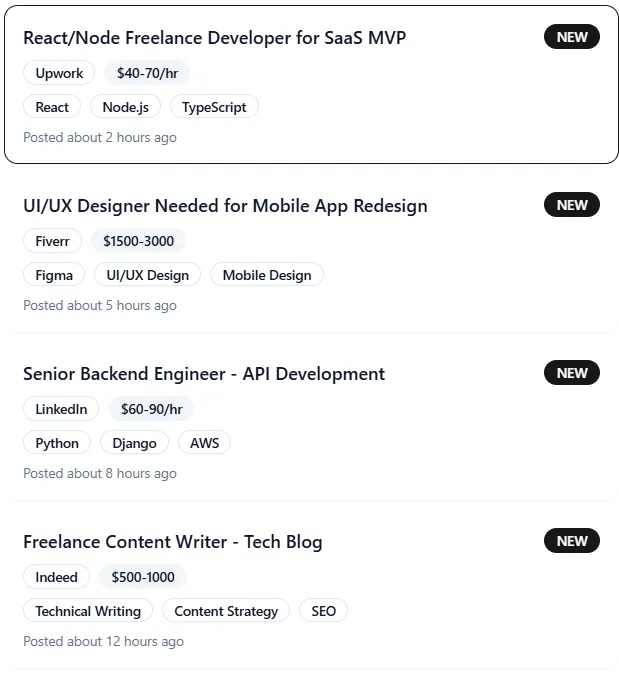The image size is (619, 679).
Task: Select the AWS skill tag
Action: pos(204,443)
